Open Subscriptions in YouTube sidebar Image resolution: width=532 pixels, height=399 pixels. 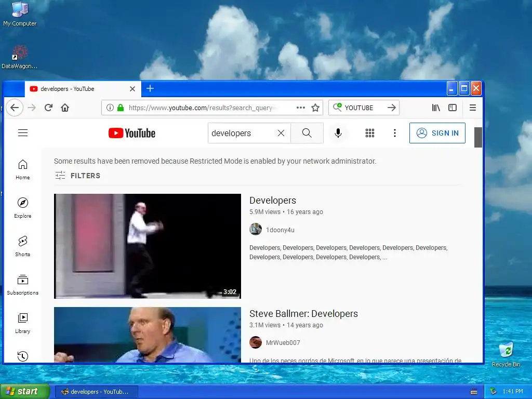point(23,285)
